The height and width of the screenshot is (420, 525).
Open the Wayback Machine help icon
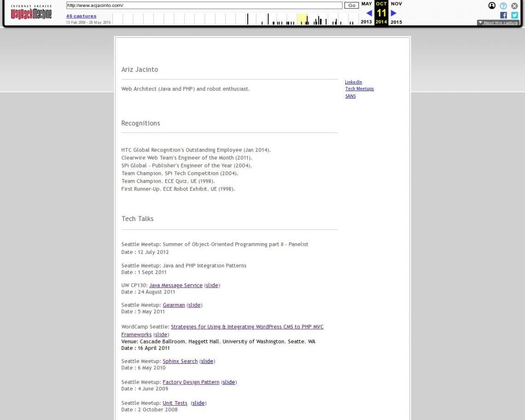[503, 6]
